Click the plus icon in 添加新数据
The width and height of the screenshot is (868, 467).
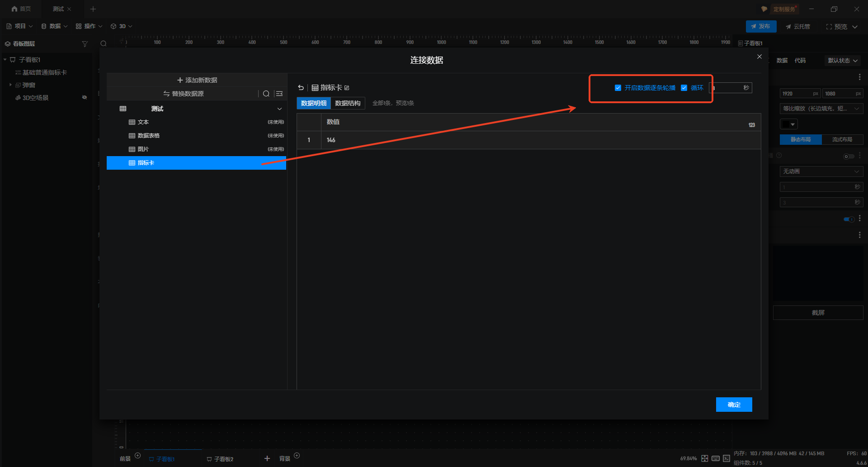(x=180, y=80)
